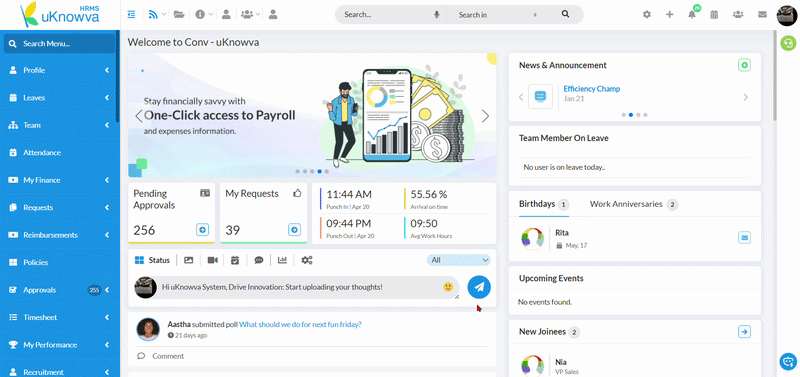Open New Joinees arrow icon
This screenshot has height=377, width=800.
(744, 332)
